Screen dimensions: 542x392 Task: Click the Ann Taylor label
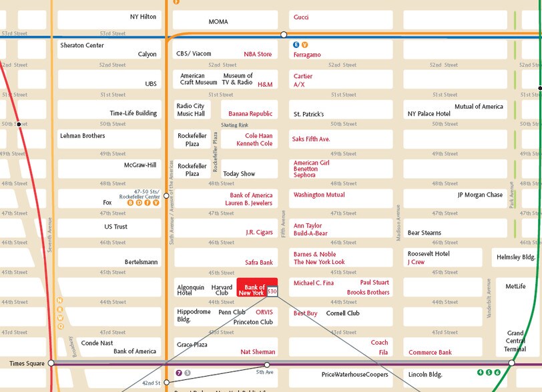(x=308, y=225)
